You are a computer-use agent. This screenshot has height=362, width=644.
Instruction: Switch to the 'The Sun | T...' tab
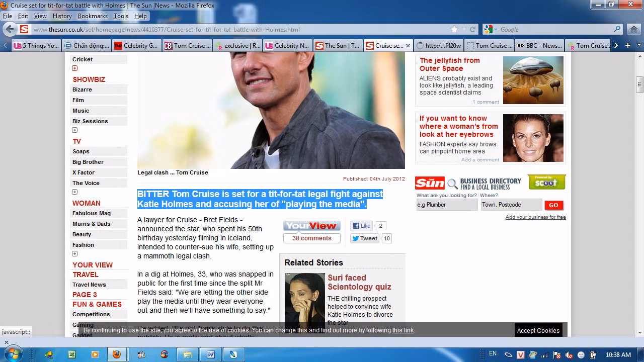tap(338, 45)
